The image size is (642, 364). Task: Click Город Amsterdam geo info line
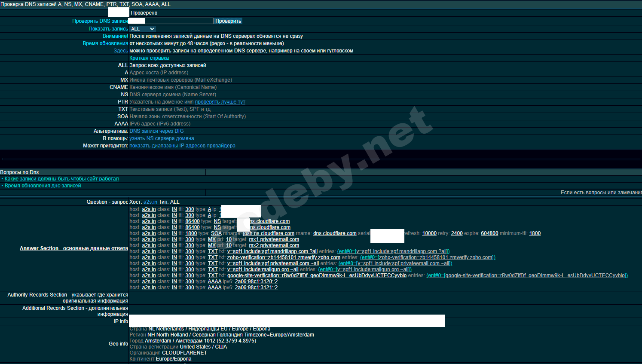pyautogui.click(x=193, y=341)
